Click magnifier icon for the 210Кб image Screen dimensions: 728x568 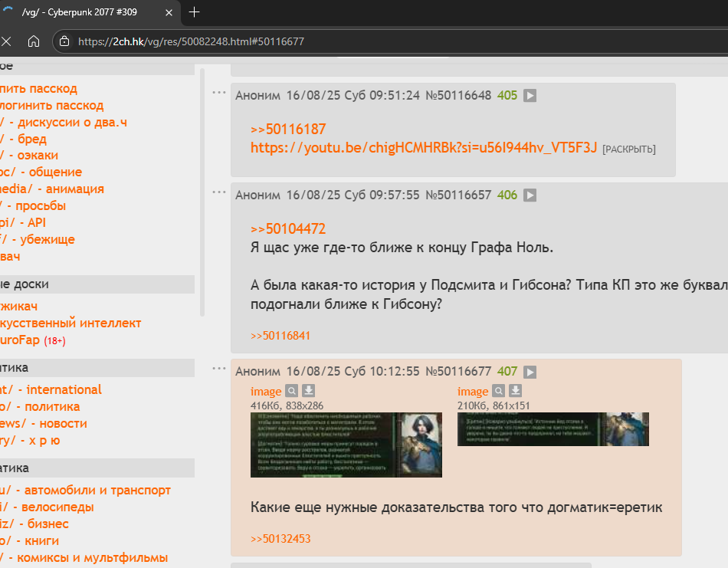(499, 392)
